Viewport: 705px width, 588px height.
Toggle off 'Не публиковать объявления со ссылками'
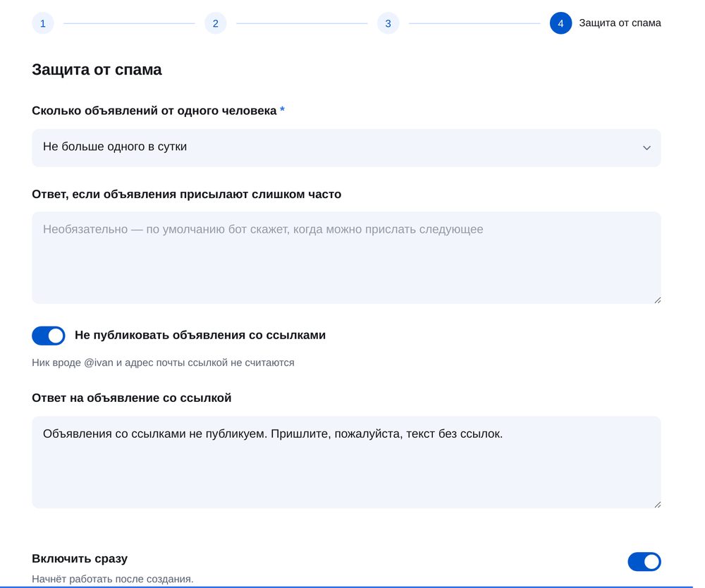[49, 336]
